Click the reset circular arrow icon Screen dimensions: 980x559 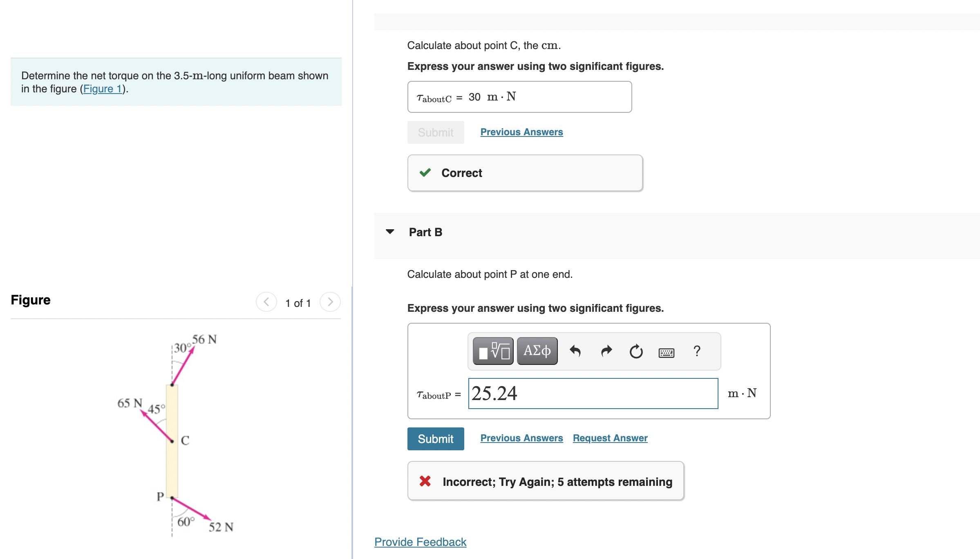(636, 351)
